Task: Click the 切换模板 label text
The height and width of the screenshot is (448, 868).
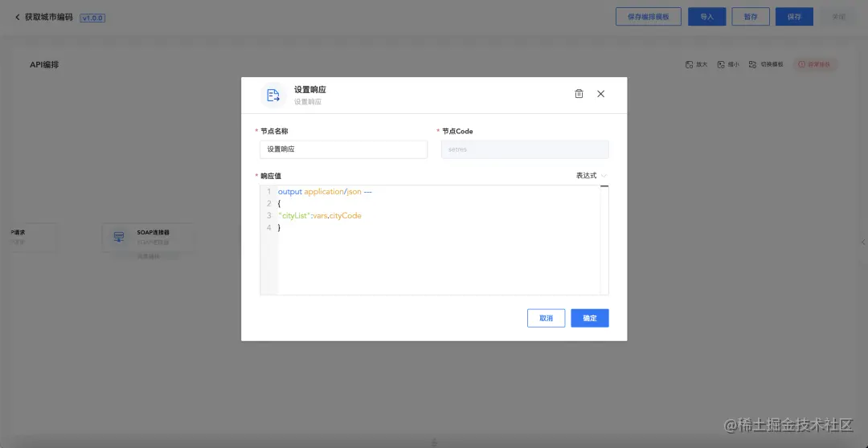Action: coord(772,64)
